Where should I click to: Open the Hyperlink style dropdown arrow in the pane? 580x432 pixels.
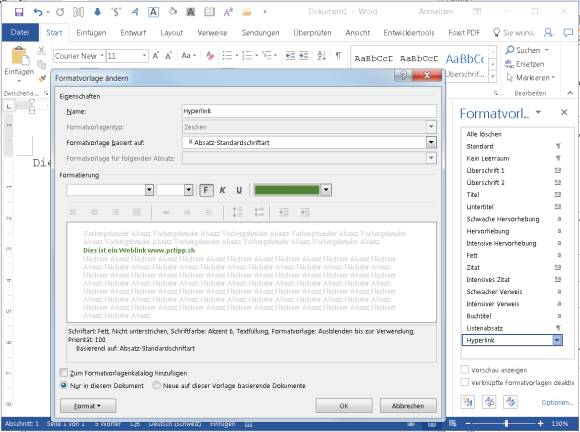tap(557, 340)
